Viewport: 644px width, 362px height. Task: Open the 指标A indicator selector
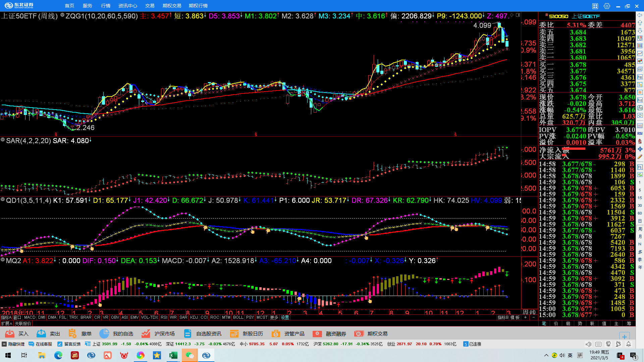coord(6,317)
